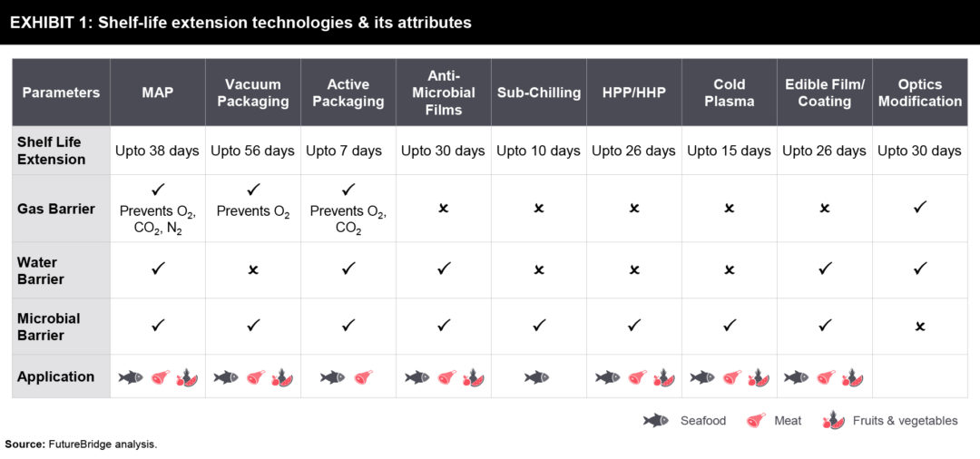
Task: Select the Active Packaging column header
Action: point(348,93)
